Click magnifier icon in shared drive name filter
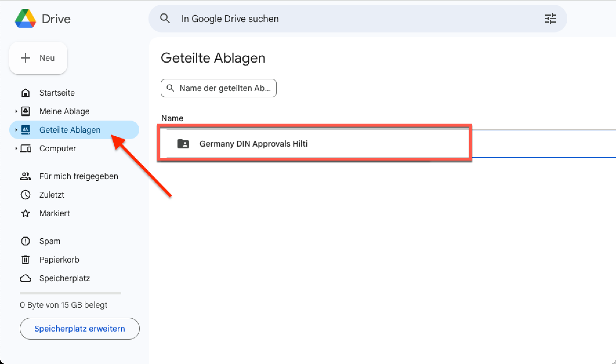The image size is (616, 364). tap(171, 88)
